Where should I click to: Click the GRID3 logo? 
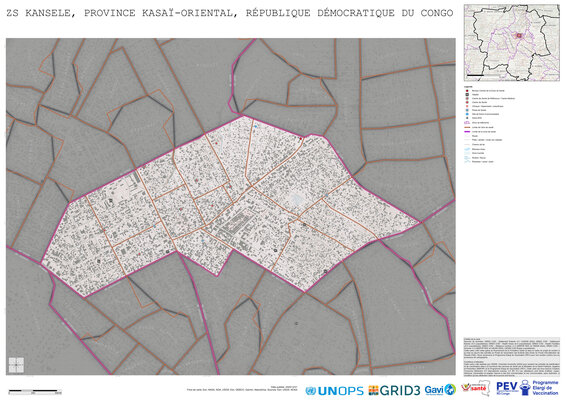pyautogui.click(x=394, y=390)
